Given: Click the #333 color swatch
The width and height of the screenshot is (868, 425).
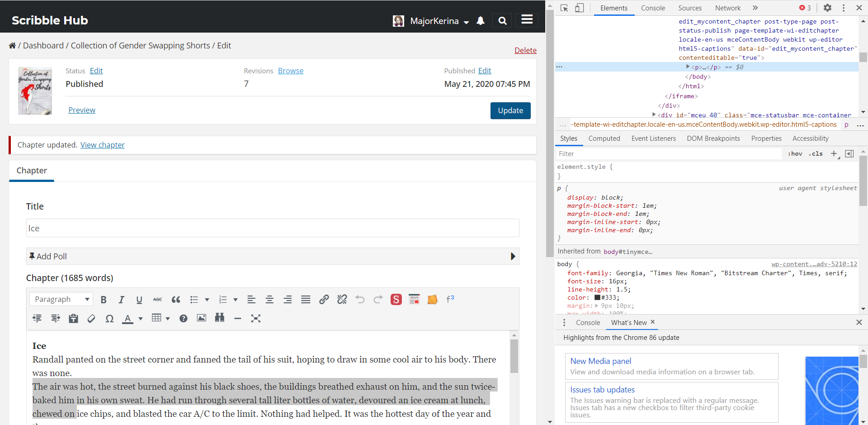Looking at the screenshot, I should [x=597, y=298].
